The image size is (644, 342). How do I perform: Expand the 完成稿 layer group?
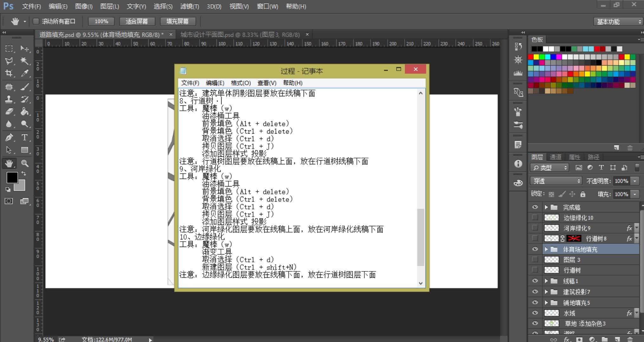546,207
